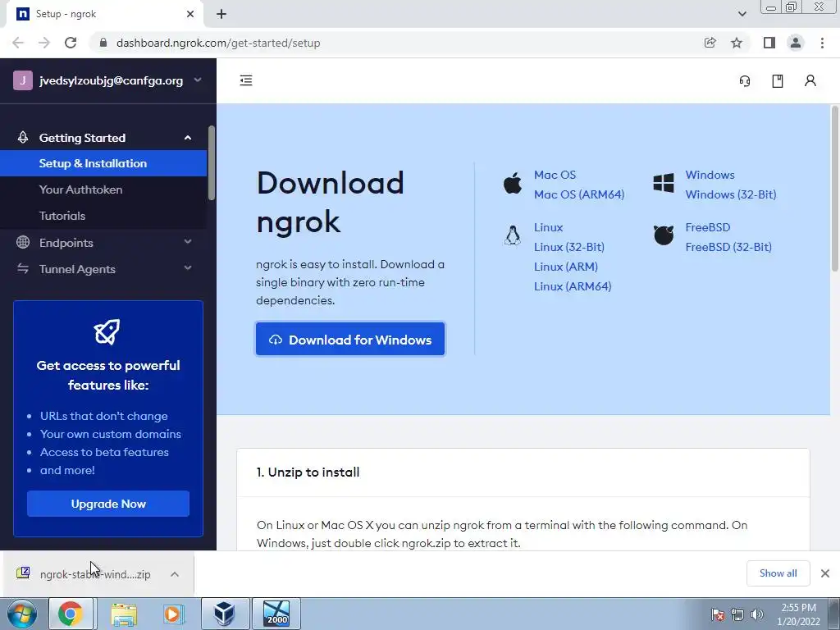
Task: Click the Download for Windows button
Action: [350, 339]
